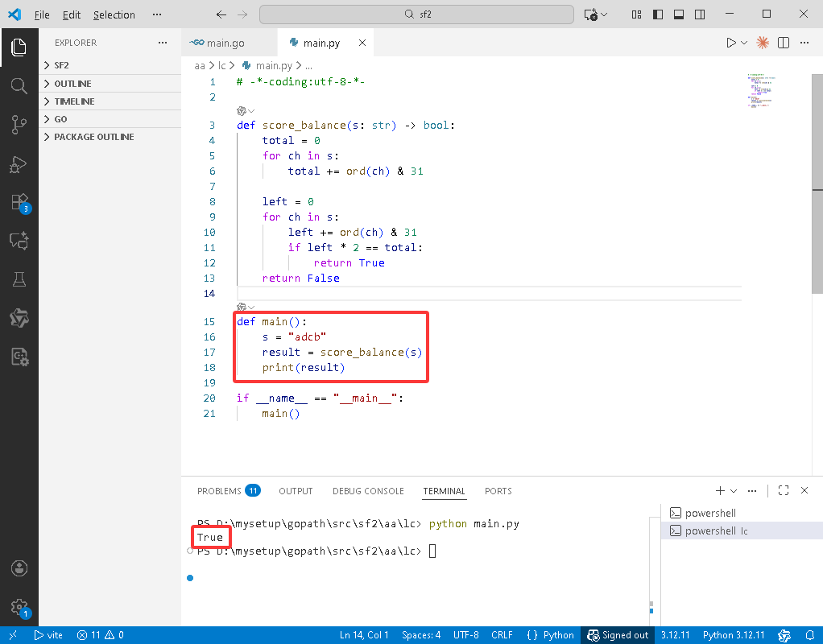Viewport: 823px width, 644px height.
Task: Click the errors and warnings count in status bar
Action: tap(100, 635)
